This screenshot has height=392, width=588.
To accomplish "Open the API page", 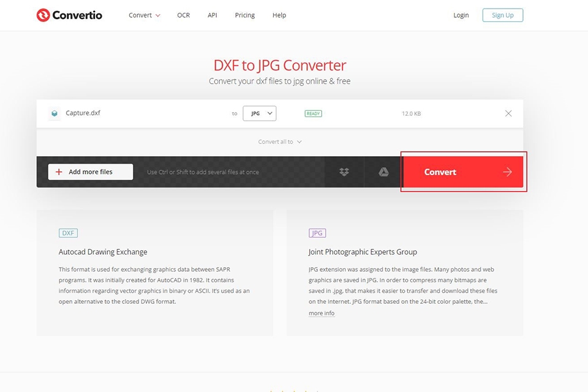I will (213, 15).
